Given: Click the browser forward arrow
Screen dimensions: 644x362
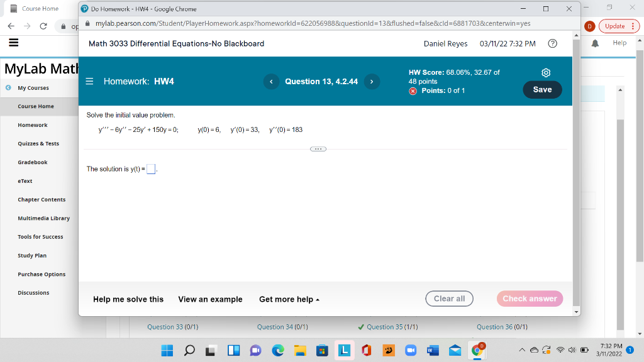Looking at the screenshot, I should (x=27, y=26).
